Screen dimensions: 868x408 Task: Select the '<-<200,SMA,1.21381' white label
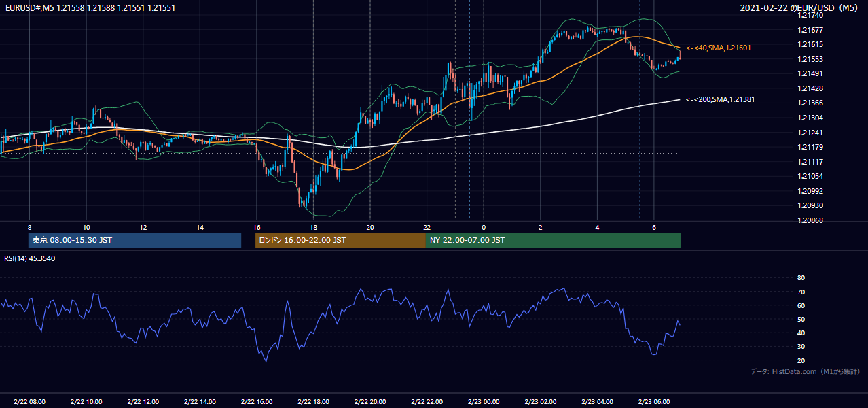coord(720,99)
